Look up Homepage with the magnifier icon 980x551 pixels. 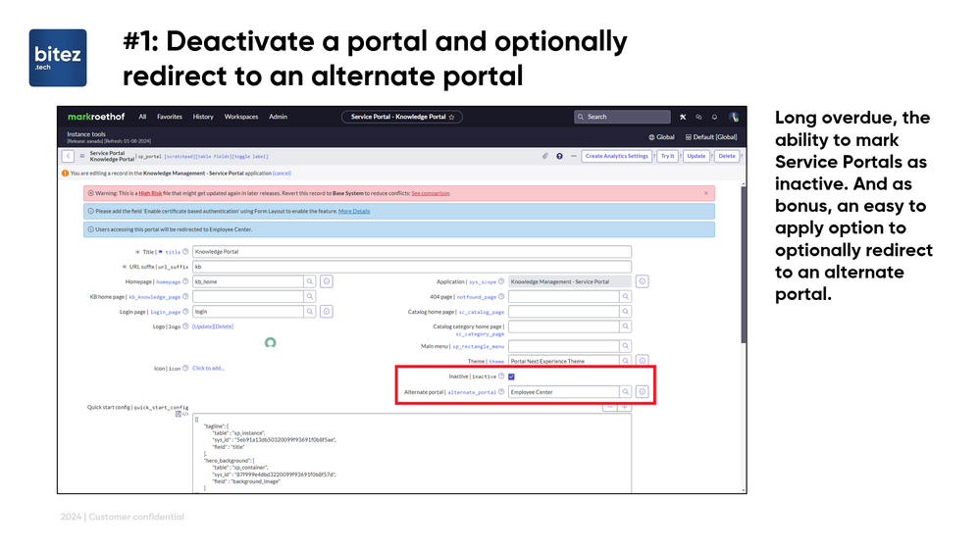(310, 281)
